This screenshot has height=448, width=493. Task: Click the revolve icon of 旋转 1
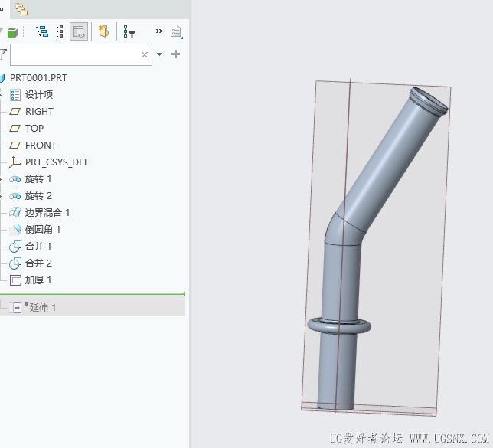(15, 179)
